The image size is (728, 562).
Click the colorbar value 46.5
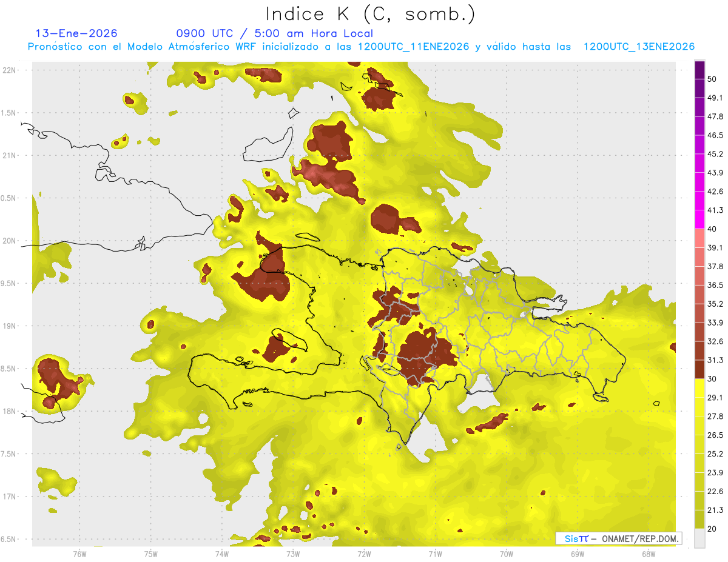click(715, 135)
